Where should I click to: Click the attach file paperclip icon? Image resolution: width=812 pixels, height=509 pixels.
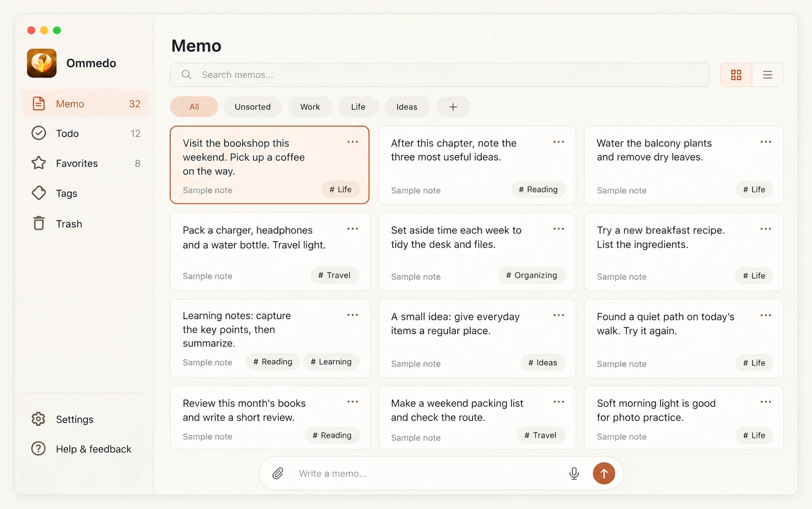point(278,474)
